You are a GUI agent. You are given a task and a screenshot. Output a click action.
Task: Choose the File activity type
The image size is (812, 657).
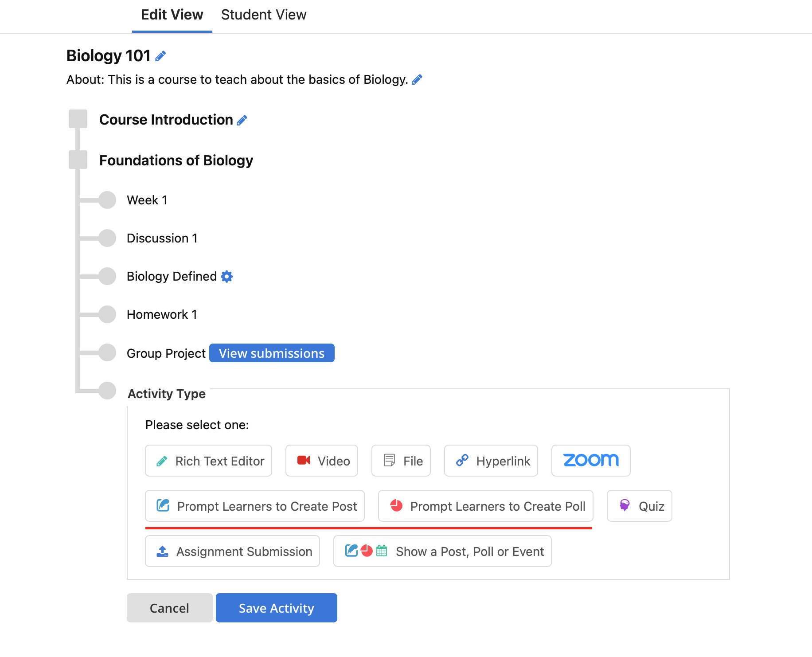point(401,461)
